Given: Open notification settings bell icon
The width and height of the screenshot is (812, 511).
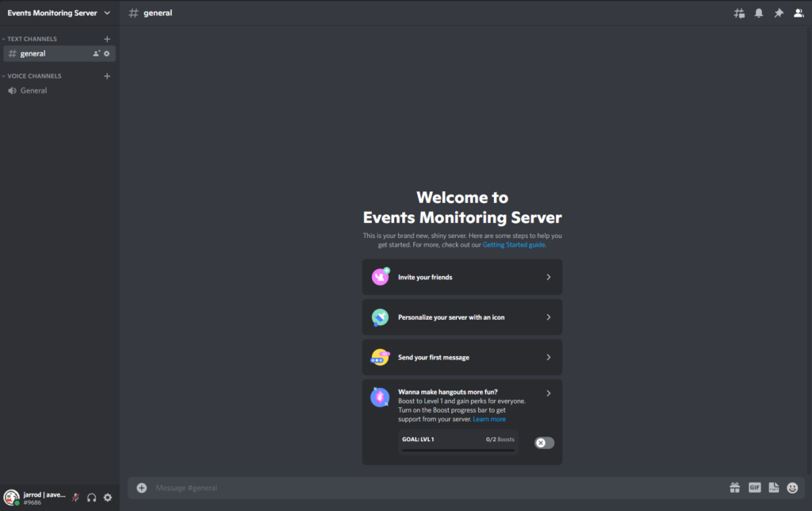Looking at the screenshot, I should click(759, 13).
